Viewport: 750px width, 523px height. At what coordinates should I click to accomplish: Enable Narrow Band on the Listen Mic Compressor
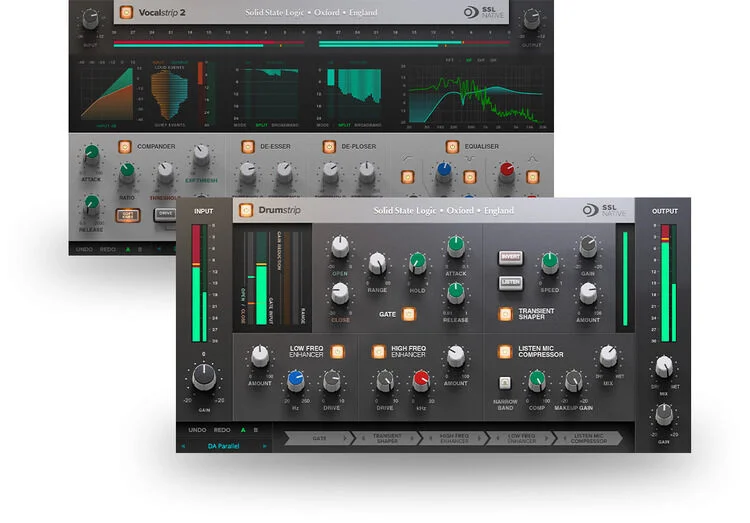[506, 382]
